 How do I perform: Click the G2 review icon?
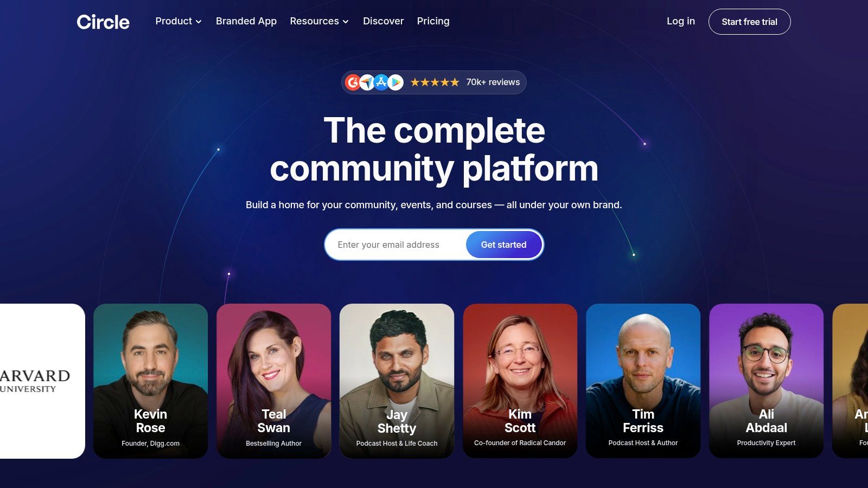click(353, 82)
